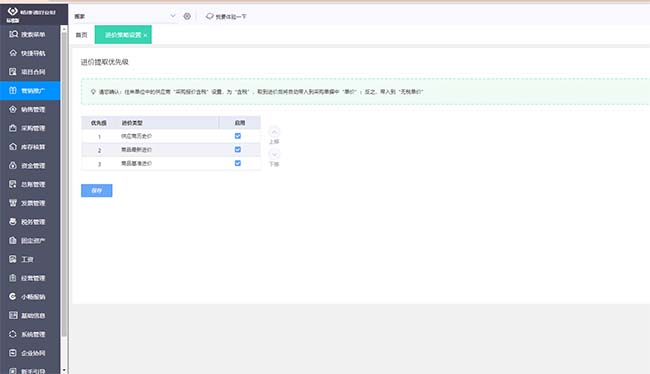Go to 经营管理 in the sidebar
The image size is (650, 374).
(x=27, y=278)
